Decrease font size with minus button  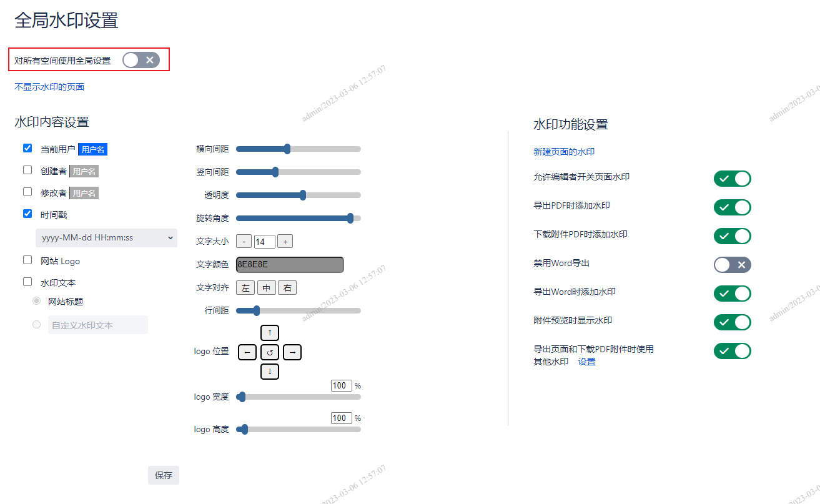(x=244, y=242)
